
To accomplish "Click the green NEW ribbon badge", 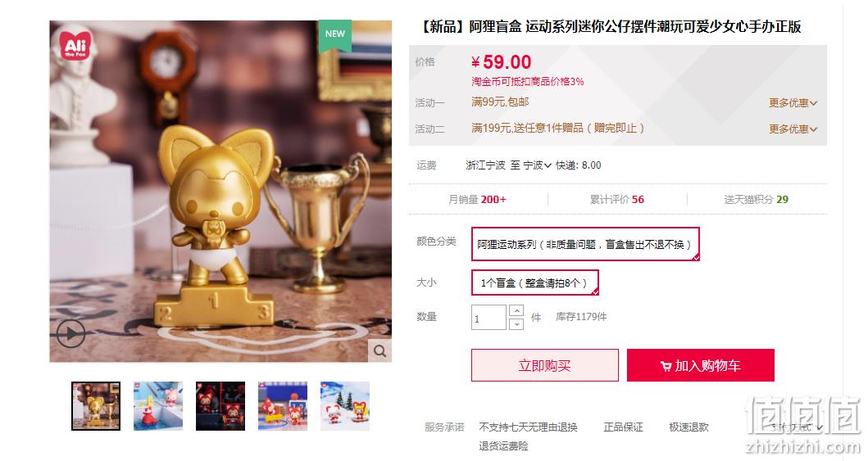I will click(x=334, y=35).
